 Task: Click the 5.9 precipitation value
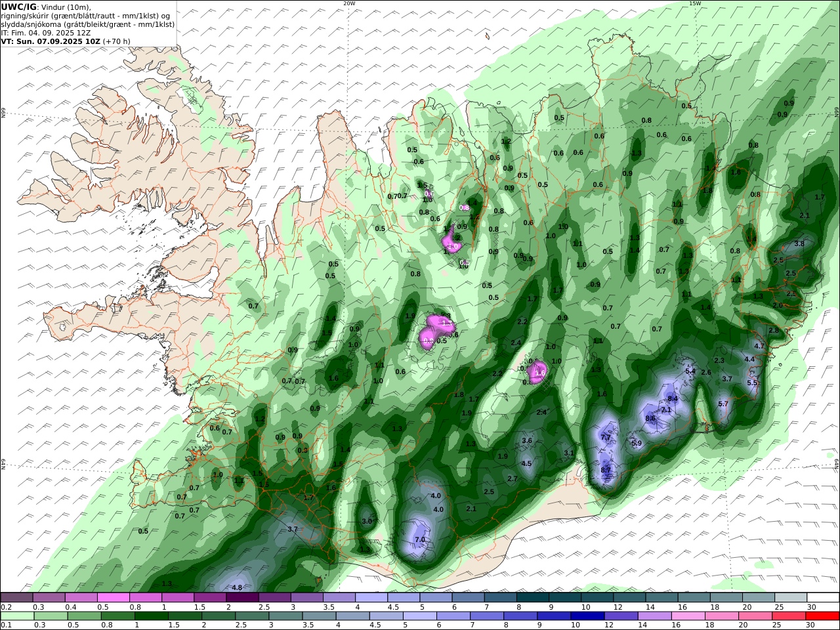636,443
